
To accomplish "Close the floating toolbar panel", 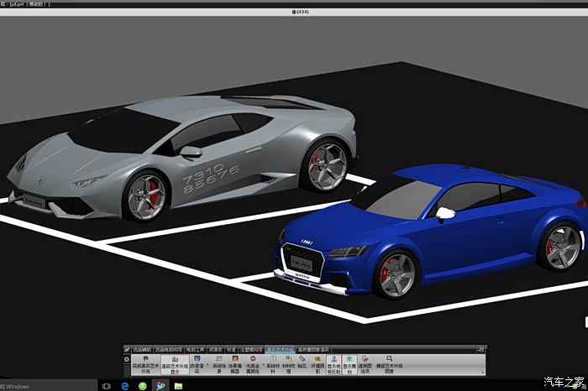I will [481, 347].
